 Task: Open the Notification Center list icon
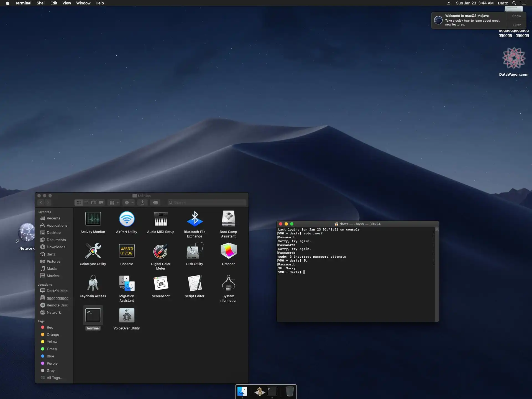pyautogui.click(x=523, y=3)
